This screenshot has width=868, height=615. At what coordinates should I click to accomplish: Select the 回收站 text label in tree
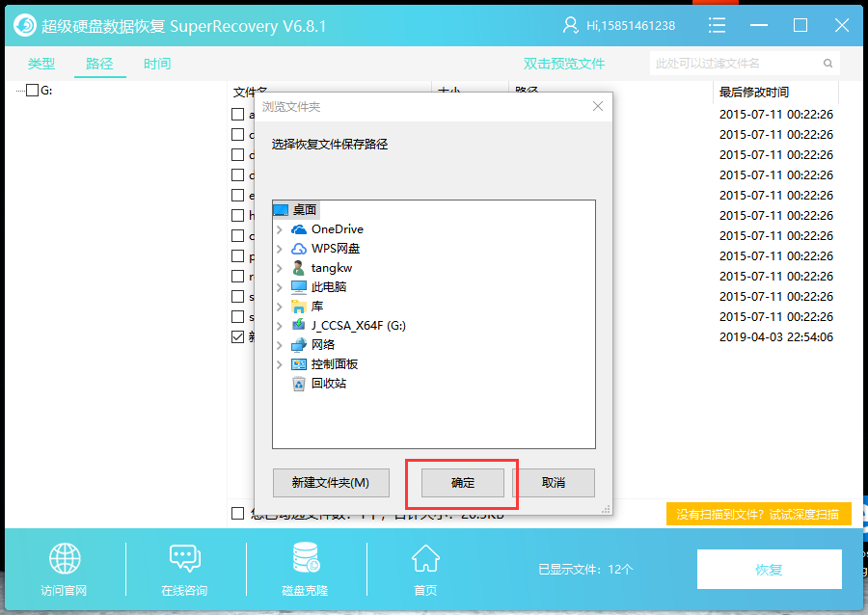tap(329, 384)
